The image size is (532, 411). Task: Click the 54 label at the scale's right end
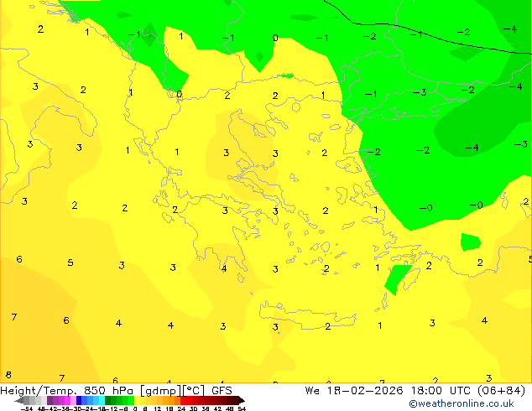click(x=242, y=409)
